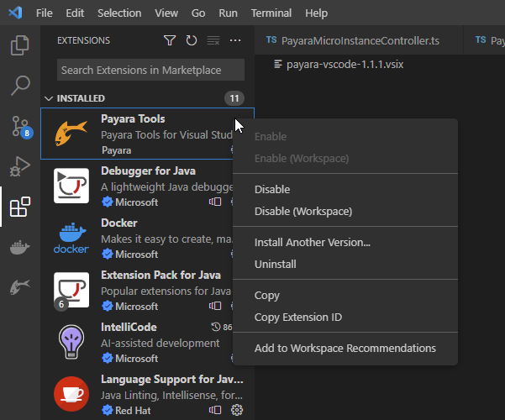Open the Payara fish view in activity bar

click(19, 288)
